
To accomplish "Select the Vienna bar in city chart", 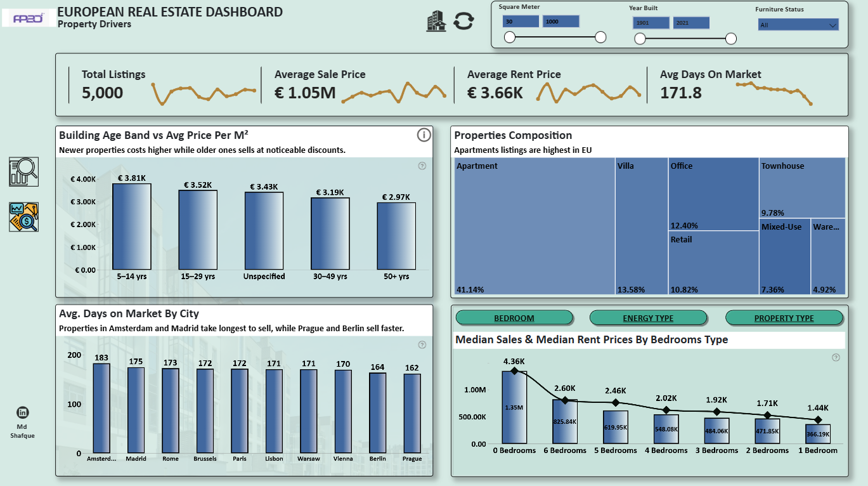I will click(343, 412).
